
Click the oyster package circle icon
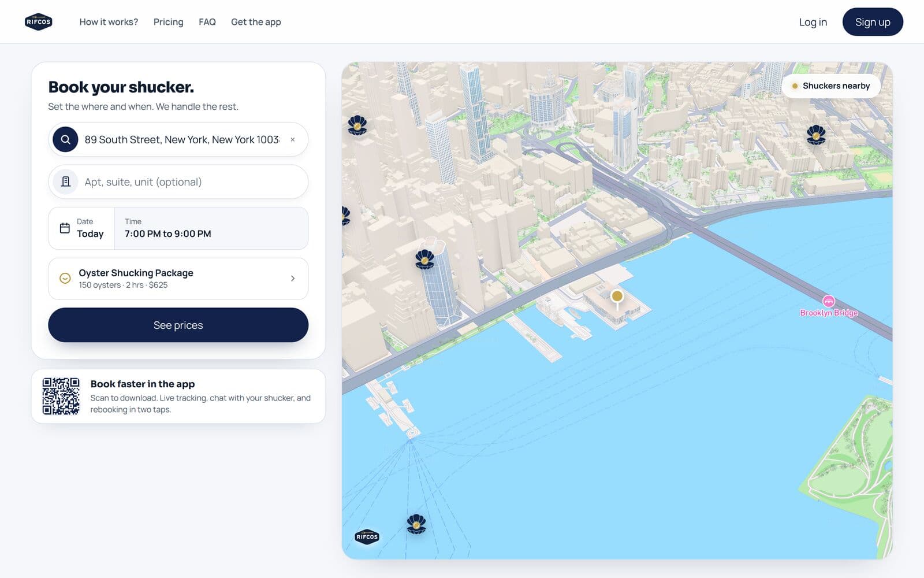pyautogui.click(x=65, y=279)
